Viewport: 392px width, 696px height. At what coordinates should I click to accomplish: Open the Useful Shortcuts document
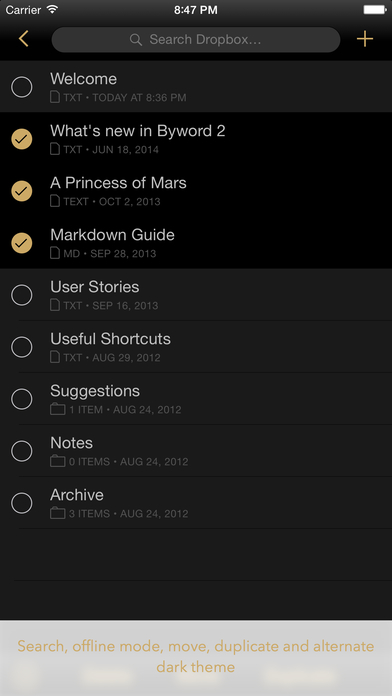click(x=196, y=347)
